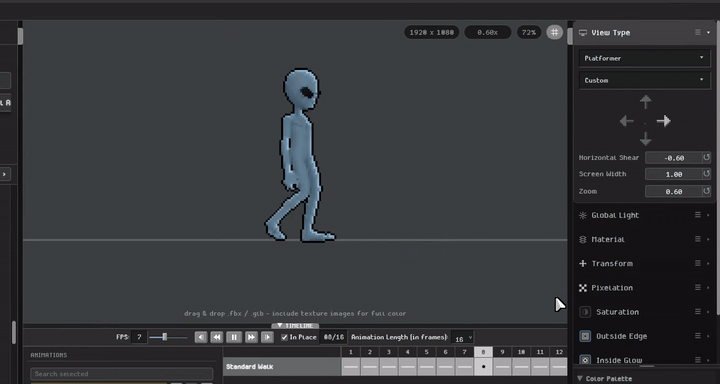Collapse the Timeline panel tab

[x=295, y=325]
